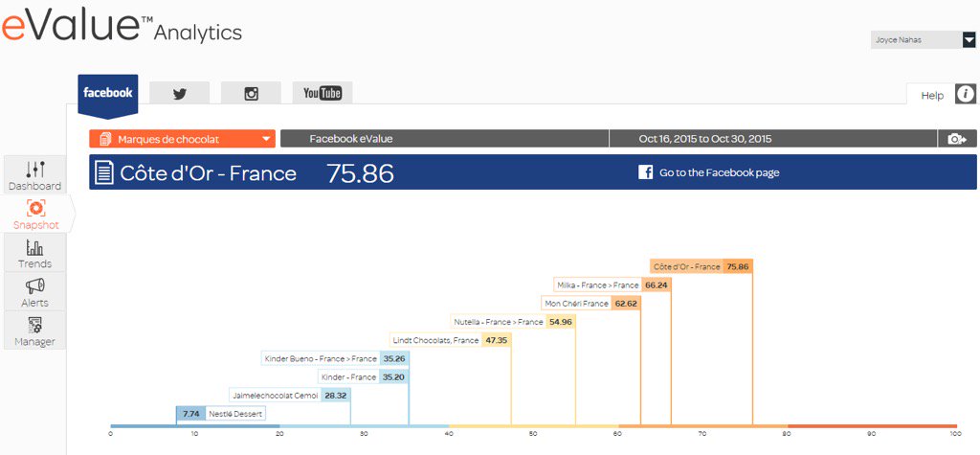Click the document icon beside Côte d'Or - France
980x455 pixels.
pyautogui.click(x=103, y=172)
